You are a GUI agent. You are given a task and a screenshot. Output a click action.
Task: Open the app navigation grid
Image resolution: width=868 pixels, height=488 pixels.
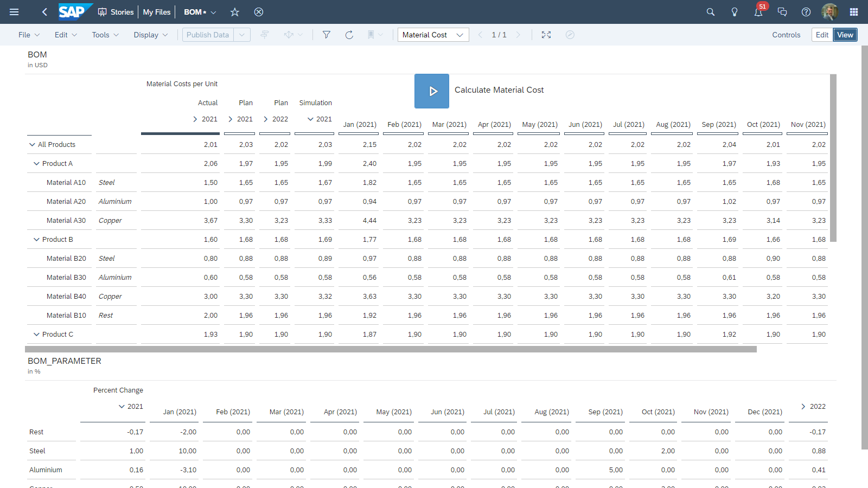(x=853, y=12)
